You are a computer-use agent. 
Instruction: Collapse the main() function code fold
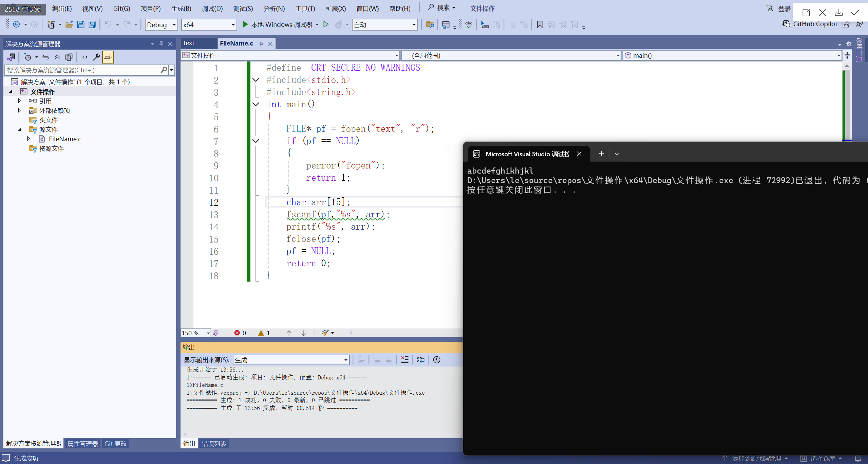256,104
